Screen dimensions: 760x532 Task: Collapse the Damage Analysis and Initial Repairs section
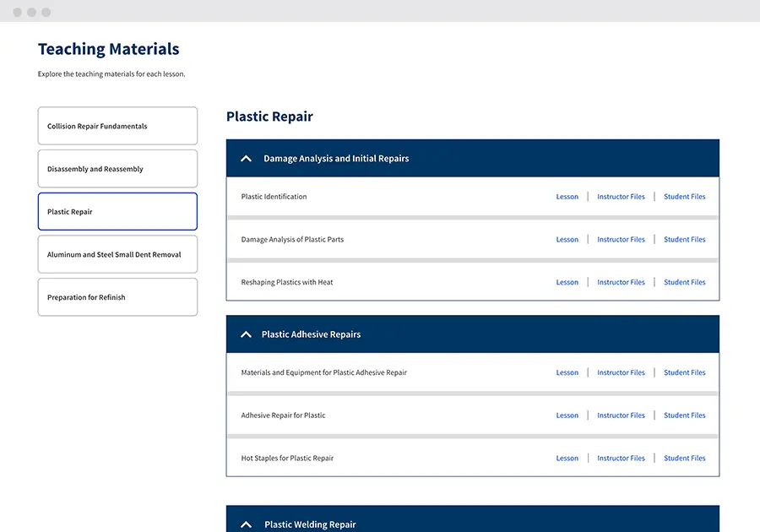click(x=247, y=159)
